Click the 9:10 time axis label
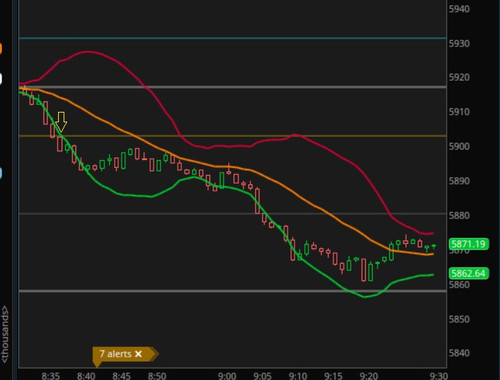 click(298, 376)
